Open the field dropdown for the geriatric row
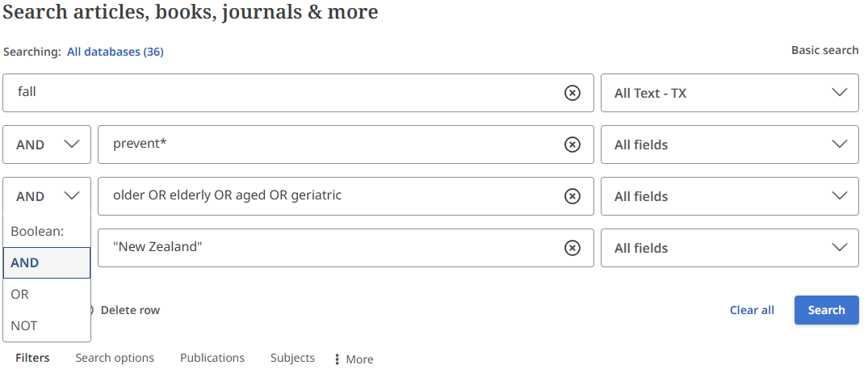This screenshot has height=369, width=868. pos(729,196)
